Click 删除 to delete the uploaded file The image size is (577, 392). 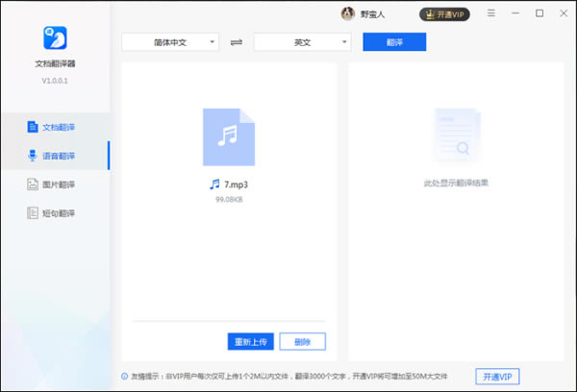click(x=303, y=341)
